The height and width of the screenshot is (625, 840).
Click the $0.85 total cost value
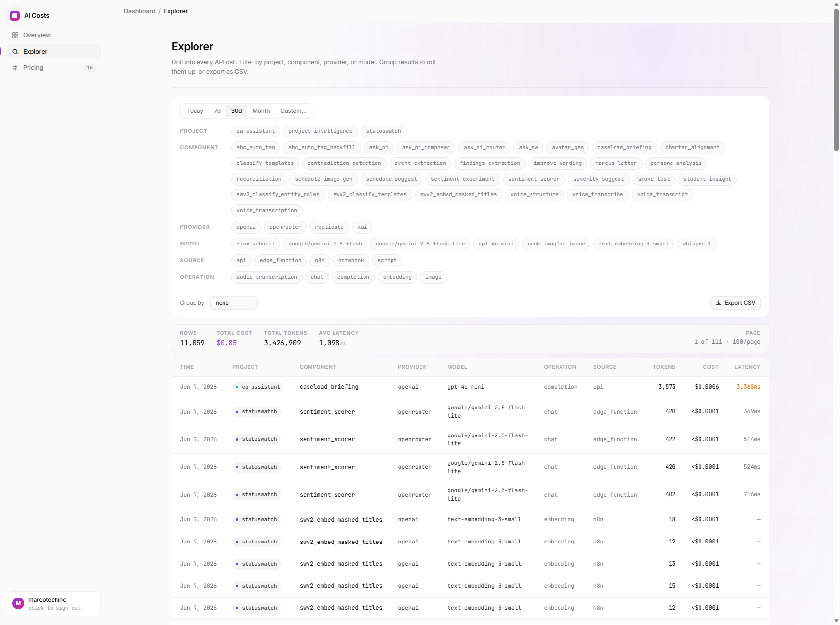point(226,343)
